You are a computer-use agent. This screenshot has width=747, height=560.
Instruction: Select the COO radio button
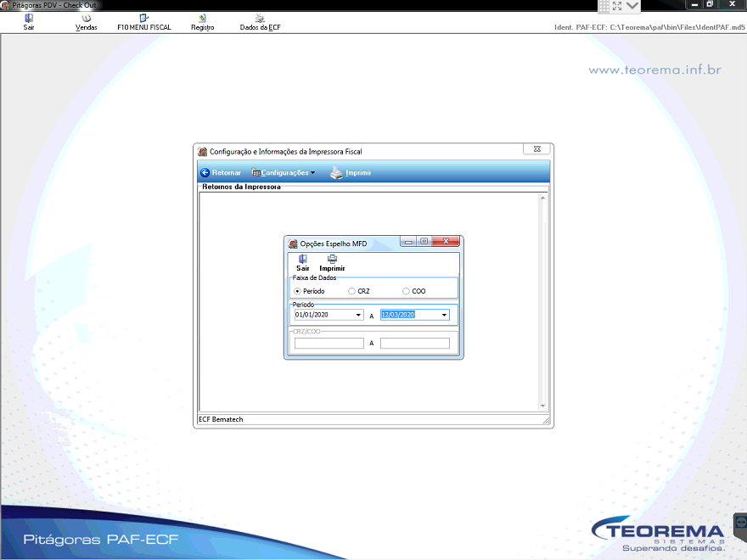click(x=406, y=291)
